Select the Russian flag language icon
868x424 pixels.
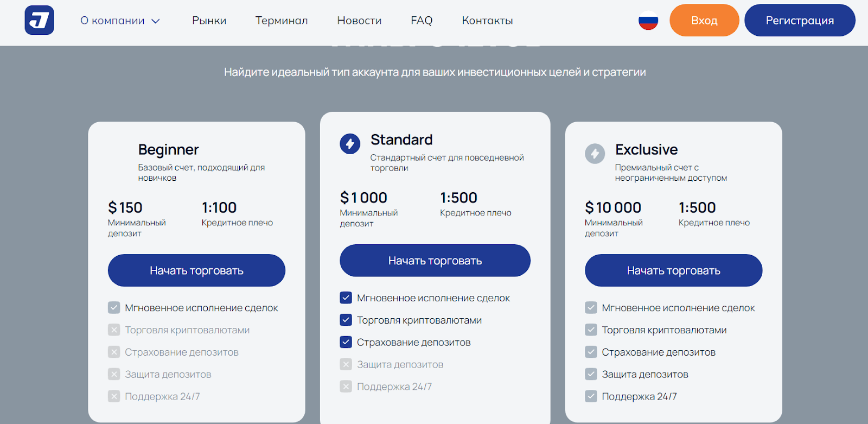coord(648,21)
